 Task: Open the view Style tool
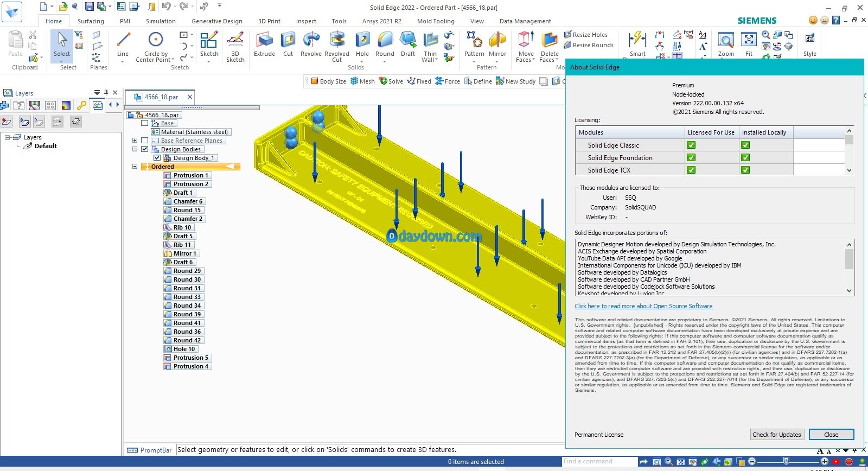pos(809,44)
